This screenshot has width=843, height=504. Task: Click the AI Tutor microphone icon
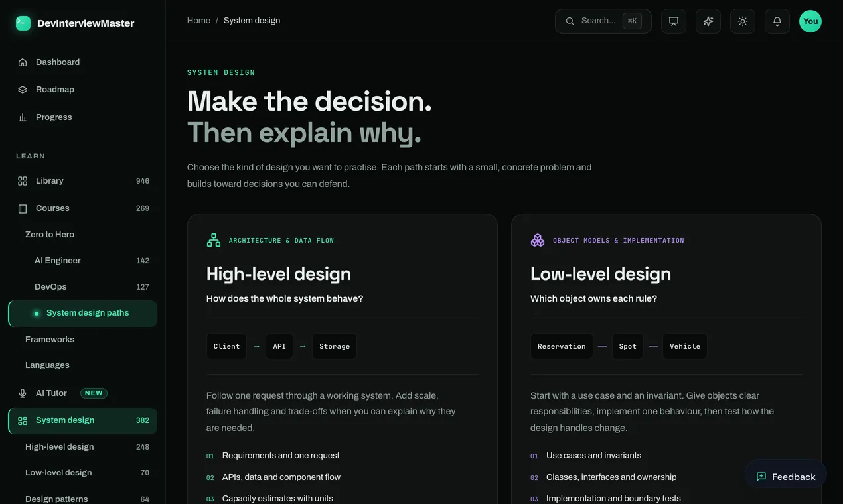point(23,393)
